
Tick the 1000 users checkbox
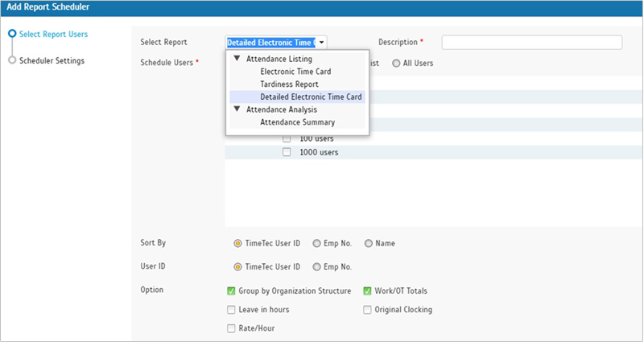coord(287,152)
